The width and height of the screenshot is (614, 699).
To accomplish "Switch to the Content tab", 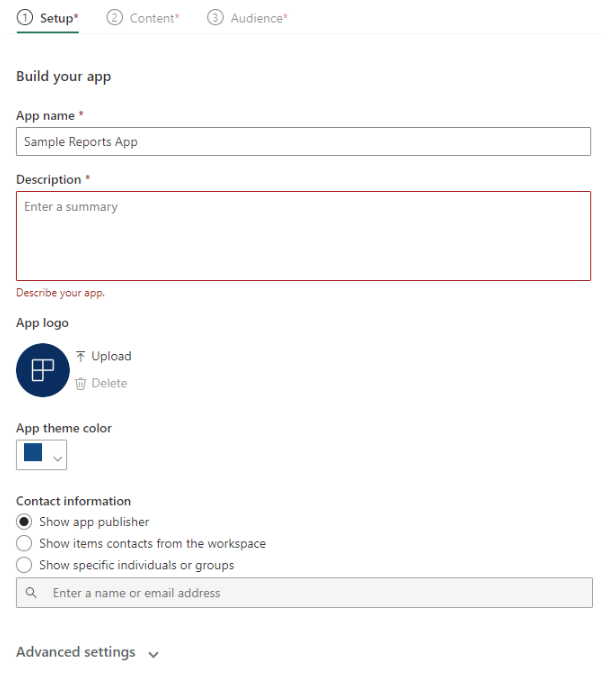I will pos(153,18).
